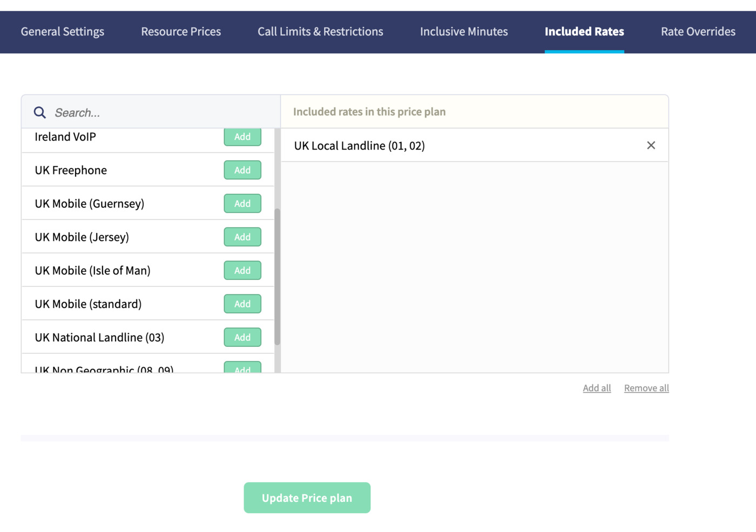Image resolution: width=756 pixels, height=532 pixels.
Task: Add UK Mobile (standard) rate
Action: [242, 304]
